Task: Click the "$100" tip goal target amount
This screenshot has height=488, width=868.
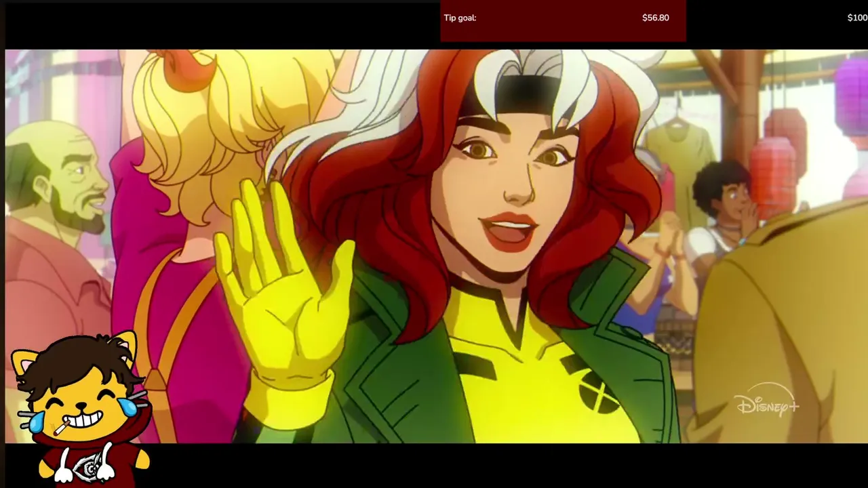Action: point(857,18)
